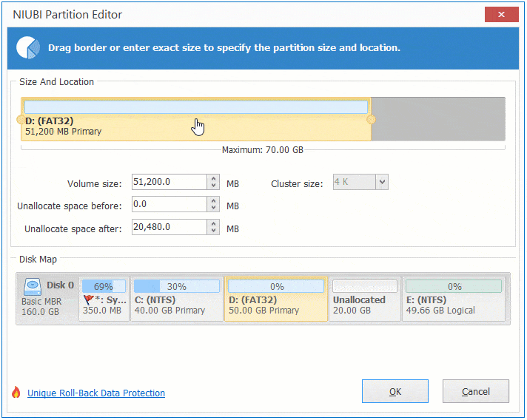Screen dimensions: 527x420
Task: Decrease Unallocate space before with down arrow
Action: pyautogui.click(x=214, y=208)
